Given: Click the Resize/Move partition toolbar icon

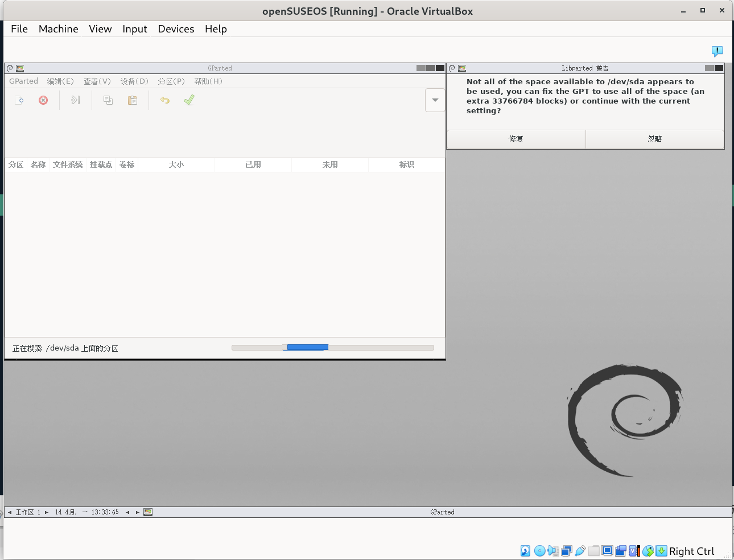Looking at the screenshot, I should point(75,100).
